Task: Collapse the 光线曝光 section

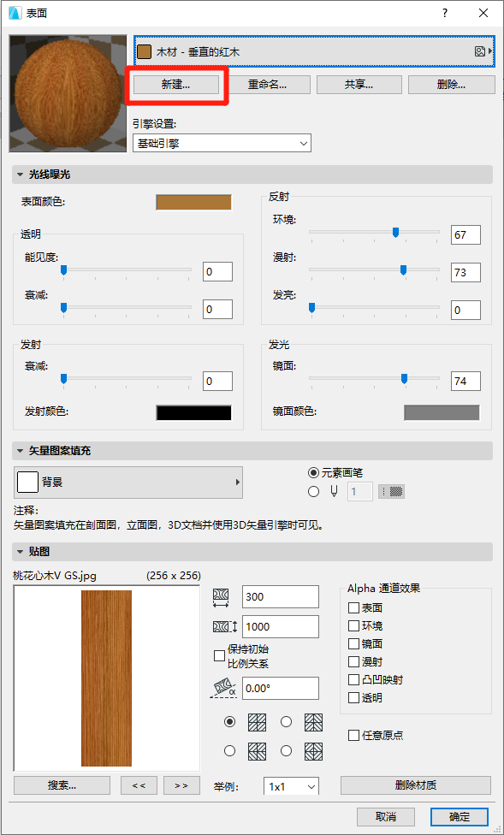Action: point(21,175)
